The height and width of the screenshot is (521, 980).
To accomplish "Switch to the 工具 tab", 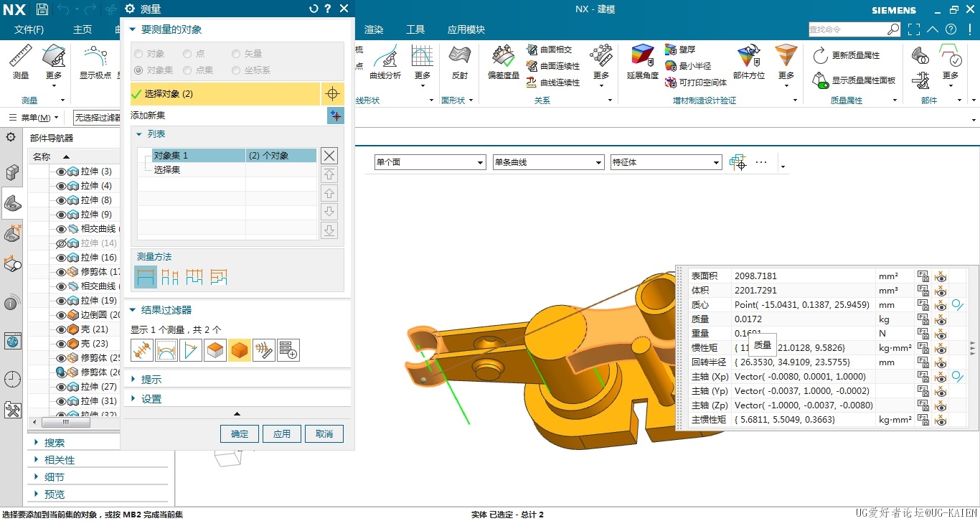I will [x=415, y=29].
